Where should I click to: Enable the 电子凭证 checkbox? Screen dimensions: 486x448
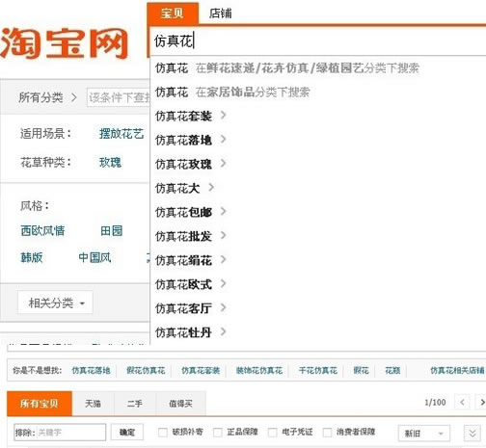point(273,433)
